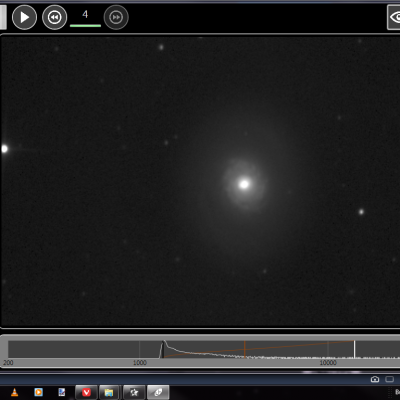
Task: Open the orange media player taskbar icon
Action: click(x=39, y=392)
